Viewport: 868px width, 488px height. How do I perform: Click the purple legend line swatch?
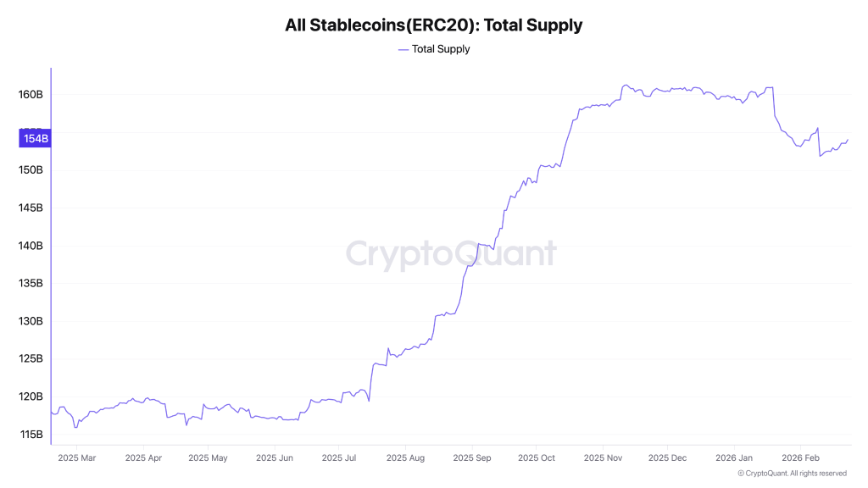point(403,49)
